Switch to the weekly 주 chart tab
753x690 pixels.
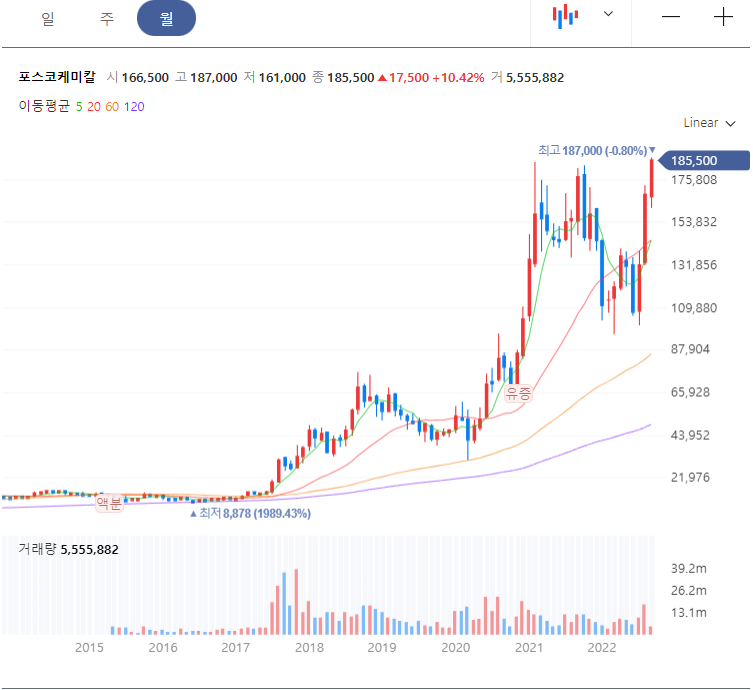click(x=107, y=19)
